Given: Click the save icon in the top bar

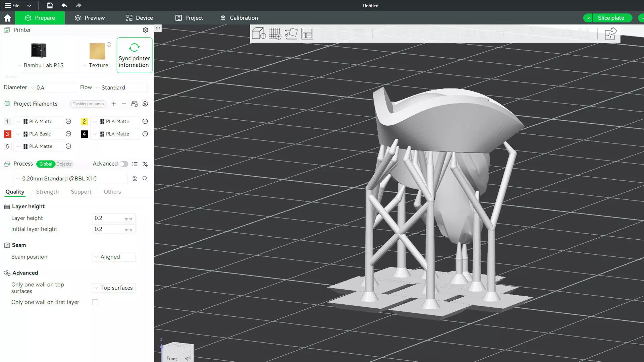Looking at the screenshot, I should 50,5.
